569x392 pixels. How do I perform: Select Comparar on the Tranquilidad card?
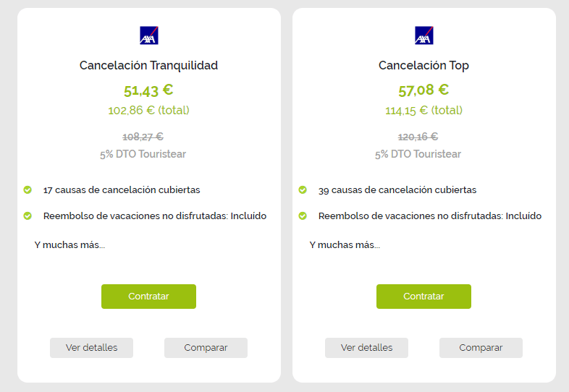point(206,348)
